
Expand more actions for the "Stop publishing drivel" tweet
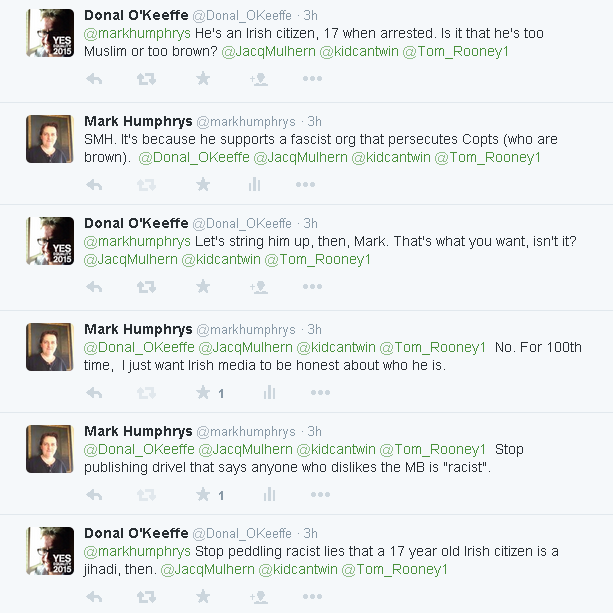(x=319, y=495)
